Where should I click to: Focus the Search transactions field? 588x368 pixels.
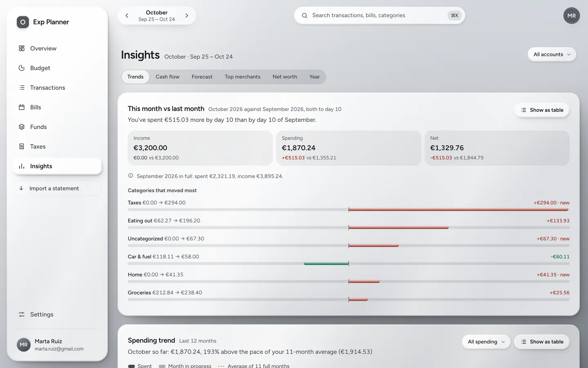380,16
